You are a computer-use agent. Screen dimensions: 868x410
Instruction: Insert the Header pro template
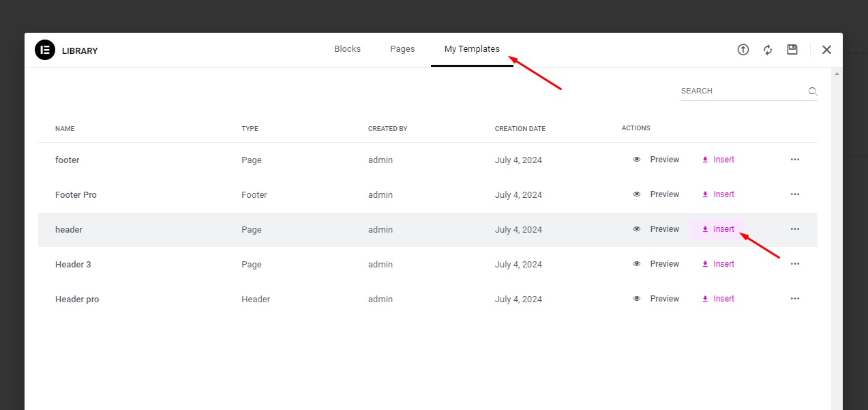click(x=718, y=299)
